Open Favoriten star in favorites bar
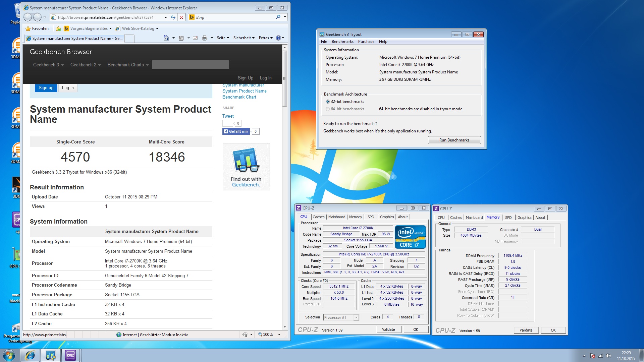The width and height of the screenshot is (644, 362). [37, 28]
